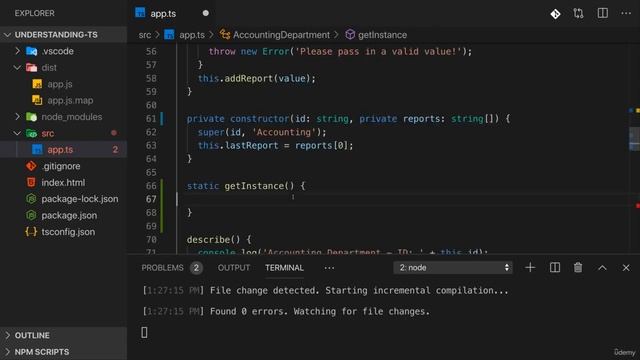Click the npm icon beside package.json

click(31, 215)
